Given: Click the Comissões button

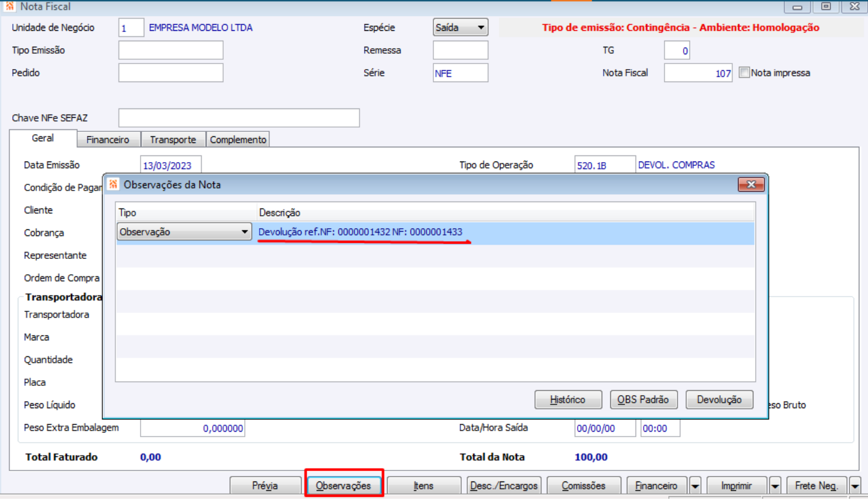Looking at the screenshot, I should tap(584, 486).
